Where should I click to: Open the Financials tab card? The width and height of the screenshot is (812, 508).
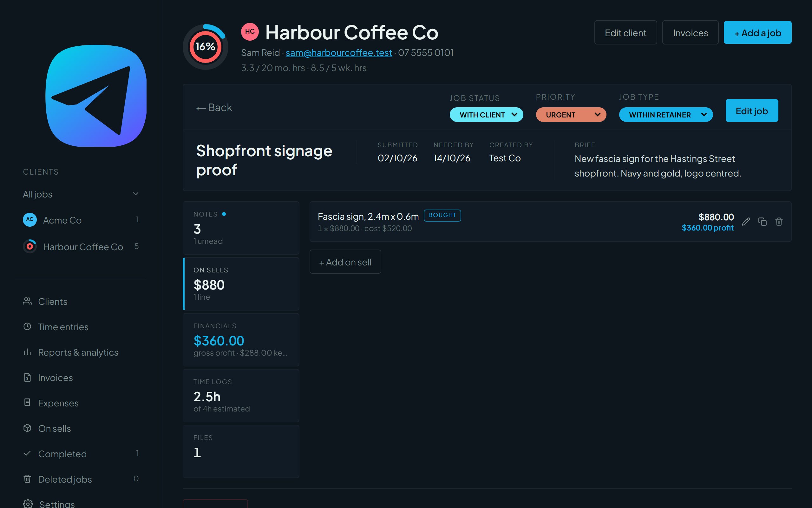click(241, 340)
